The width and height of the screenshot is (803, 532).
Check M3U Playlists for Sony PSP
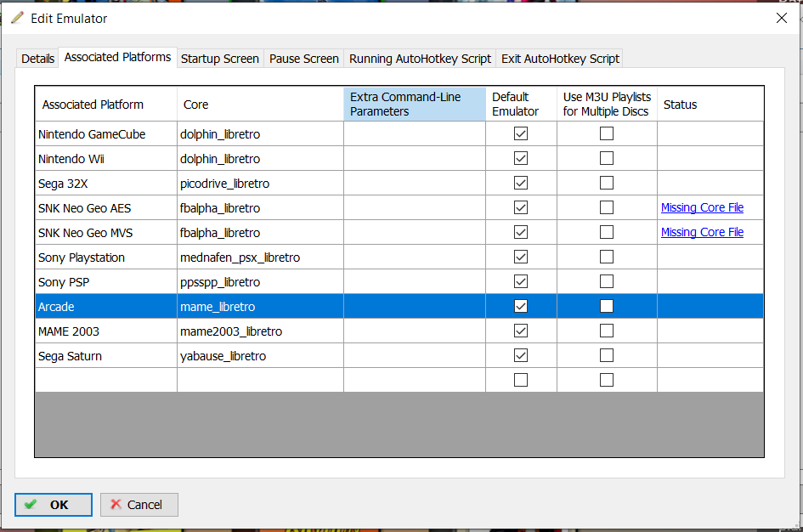[607, 281]
